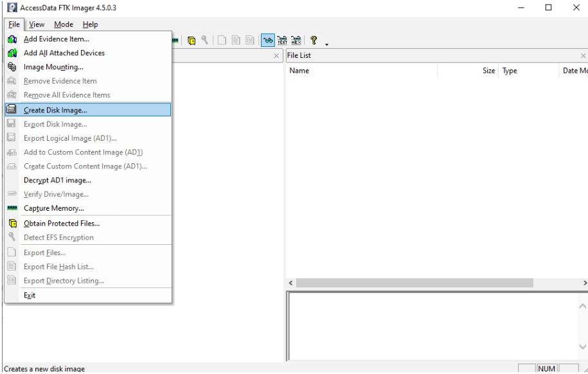Click Add to Custom Content Image (AD1)
This screenshot has height=374, width=588.
[x=88, y=152]
